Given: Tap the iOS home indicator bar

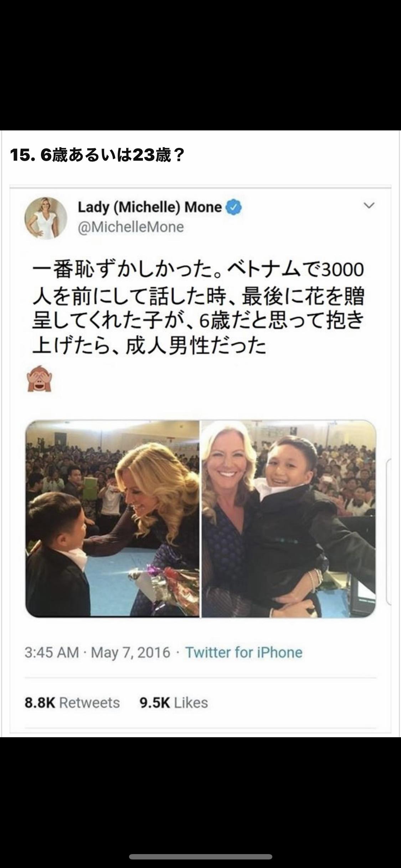Looking at the screenshot, I should point(201,857).
